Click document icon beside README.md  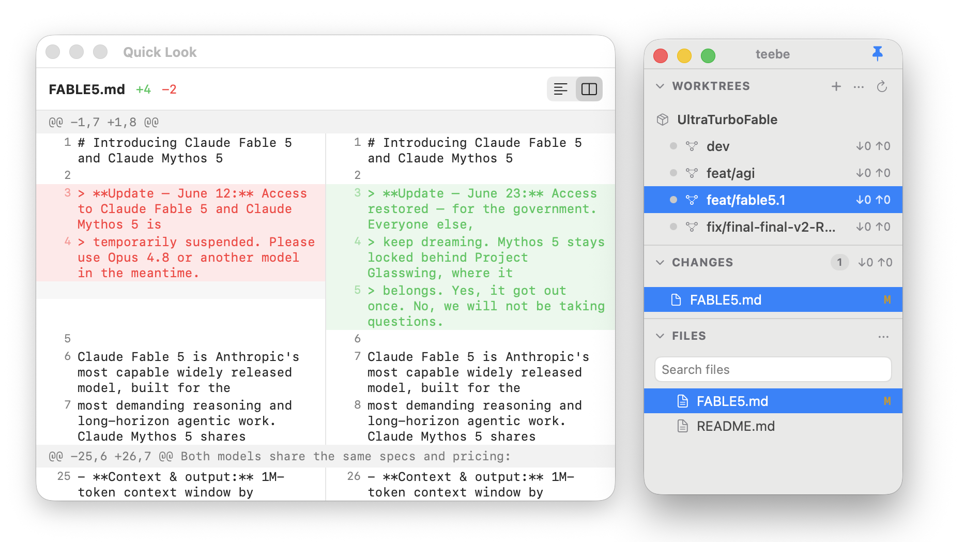pyautogui.click(x=683, y=426)
